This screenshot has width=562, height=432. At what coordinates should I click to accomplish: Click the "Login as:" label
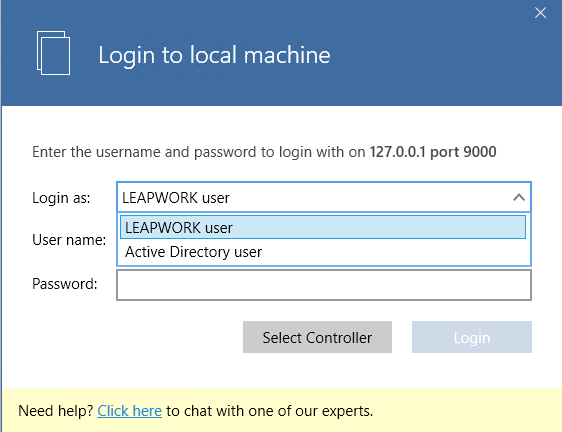(x=61, y=198)
